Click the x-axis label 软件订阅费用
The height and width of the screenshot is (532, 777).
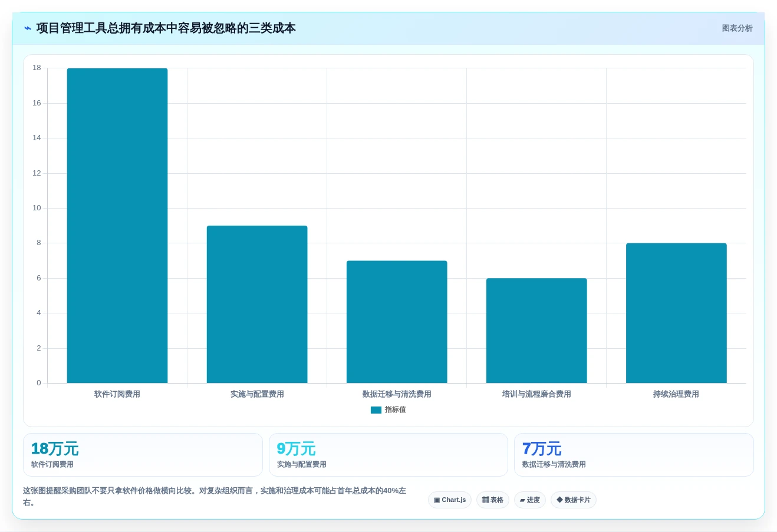[x=117, y=394]
